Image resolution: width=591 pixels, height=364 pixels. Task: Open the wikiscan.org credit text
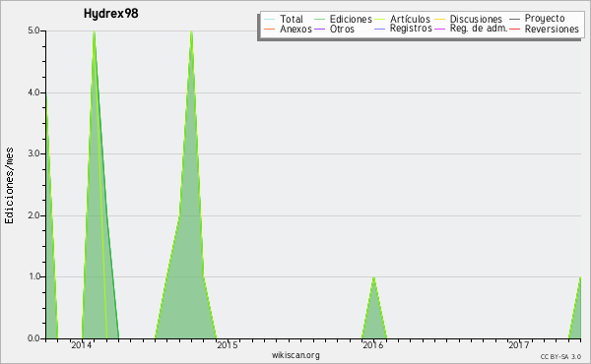pos(295,355)
